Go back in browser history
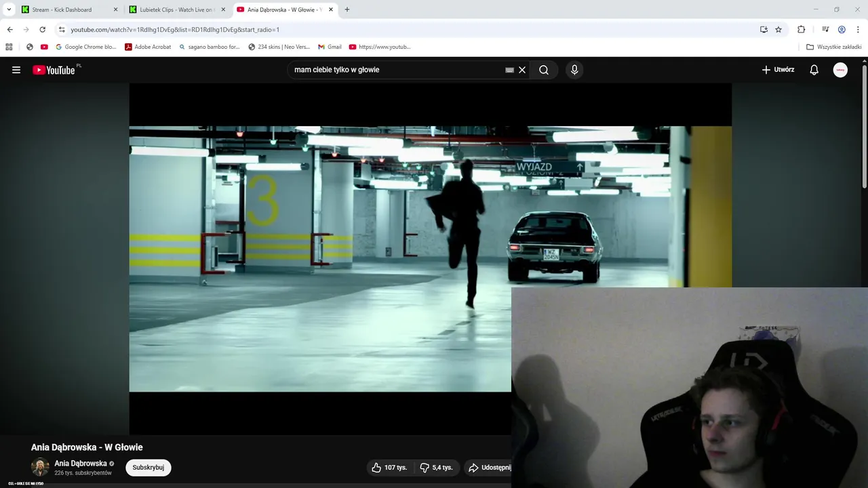This screenshot has height=488, width=868. click(9, 30)
